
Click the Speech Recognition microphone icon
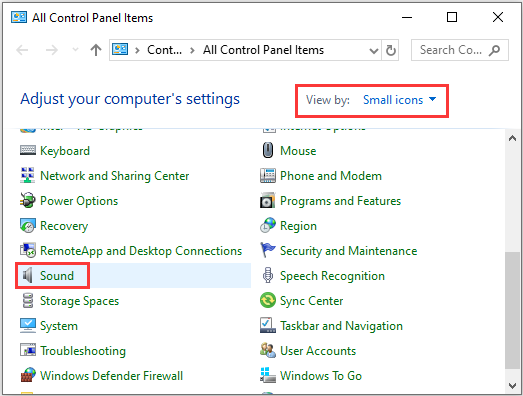pos(268,276)
